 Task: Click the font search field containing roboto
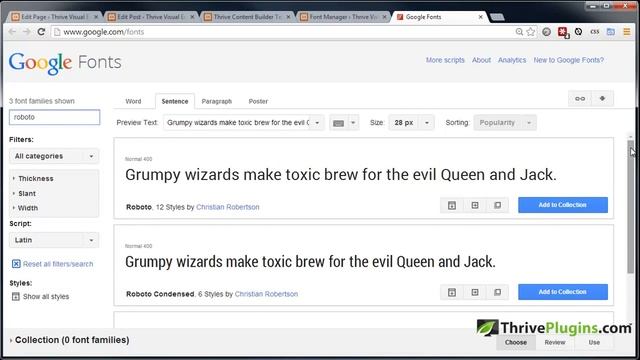tap(54, 117)
